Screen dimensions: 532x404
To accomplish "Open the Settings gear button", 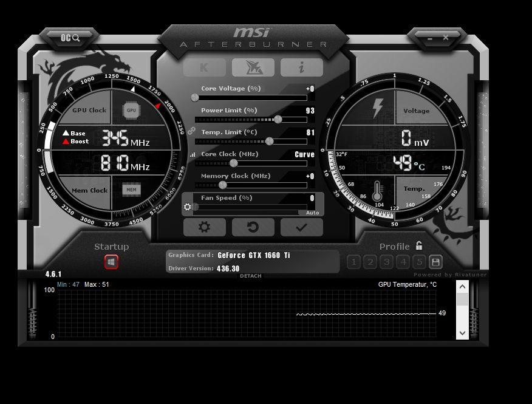I will [205, 227].
